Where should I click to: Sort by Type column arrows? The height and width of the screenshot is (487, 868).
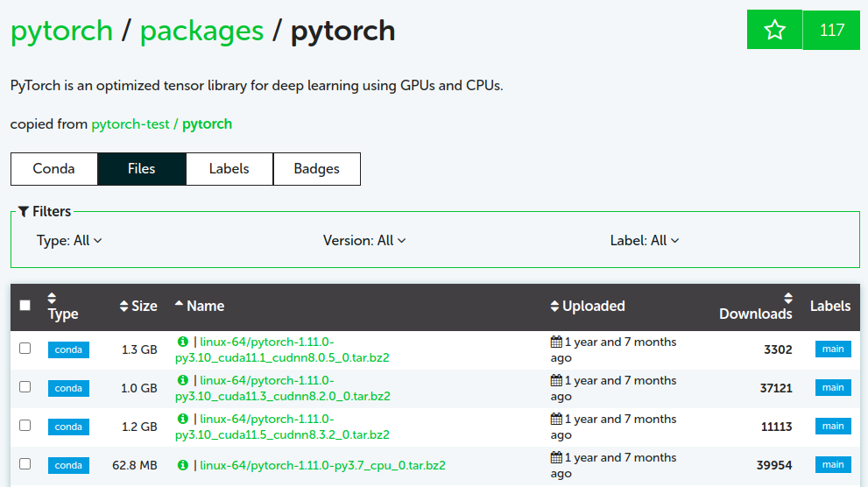click(x=52, y=299)
